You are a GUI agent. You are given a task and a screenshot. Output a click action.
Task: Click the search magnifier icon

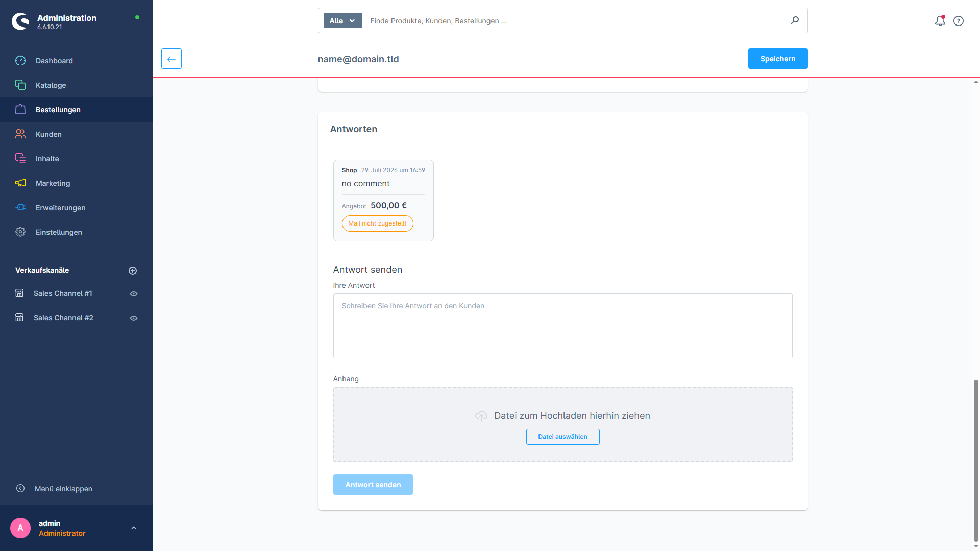point(795,20)
